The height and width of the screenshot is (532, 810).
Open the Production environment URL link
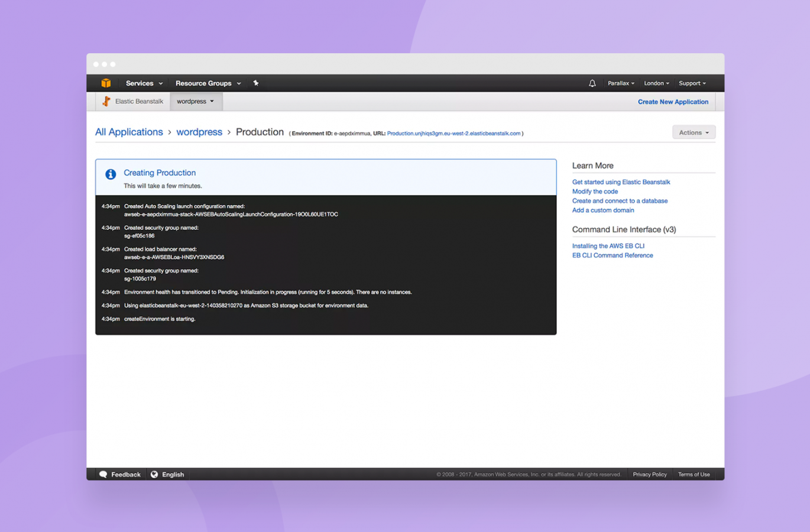(453, 134)
